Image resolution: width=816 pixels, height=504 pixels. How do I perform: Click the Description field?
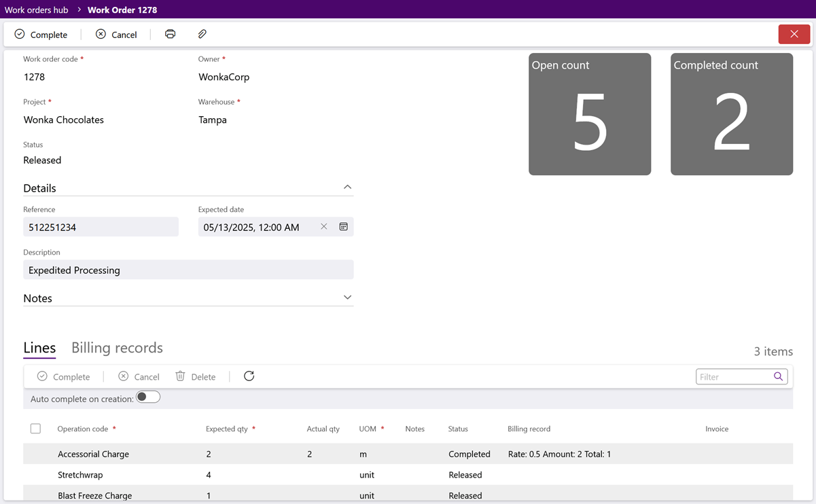[x=188, y=270]
